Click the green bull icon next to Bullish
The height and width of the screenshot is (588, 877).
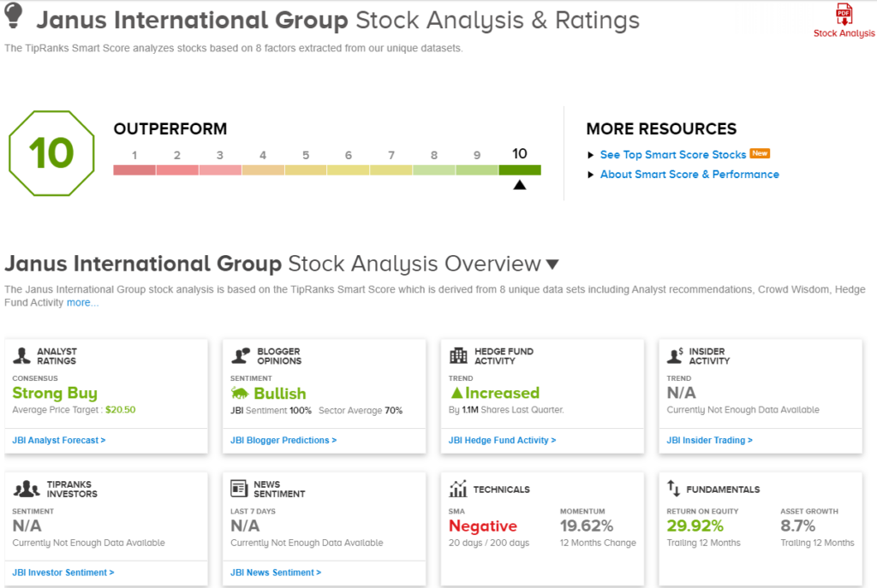[240, 394]
